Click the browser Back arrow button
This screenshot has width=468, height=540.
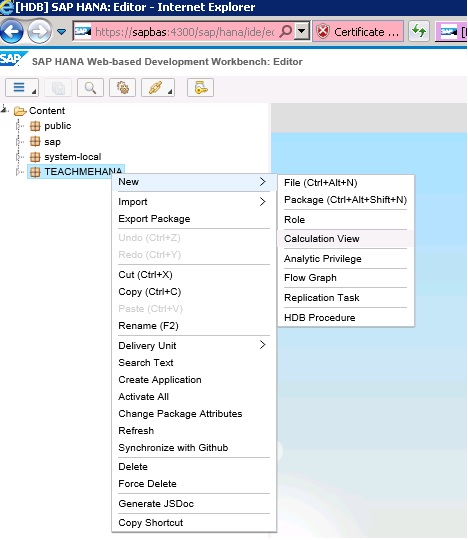[x=12, y=31]
